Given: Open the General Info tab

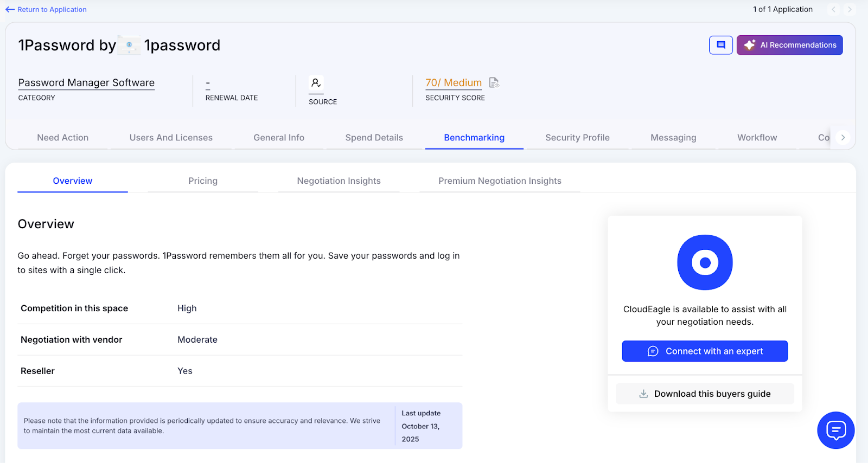Looking at the screenshot, I should 279,138.
